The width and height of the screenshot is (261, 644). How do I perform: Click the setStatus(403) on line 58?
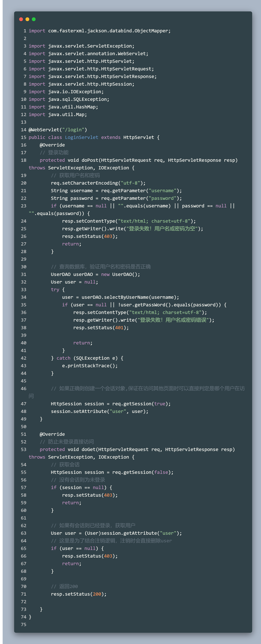coord(90,495)
